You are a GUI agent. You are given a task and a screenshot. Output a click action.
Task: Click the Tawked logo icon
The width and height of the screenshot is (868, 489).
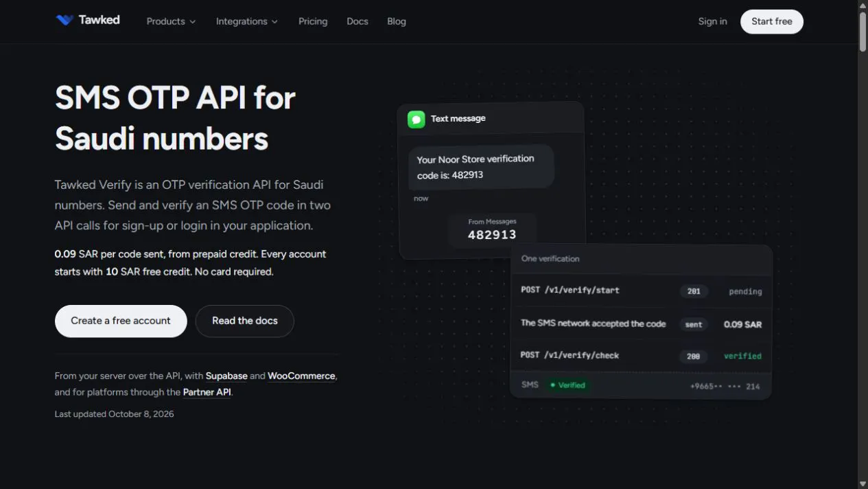(x=64, y=21)
